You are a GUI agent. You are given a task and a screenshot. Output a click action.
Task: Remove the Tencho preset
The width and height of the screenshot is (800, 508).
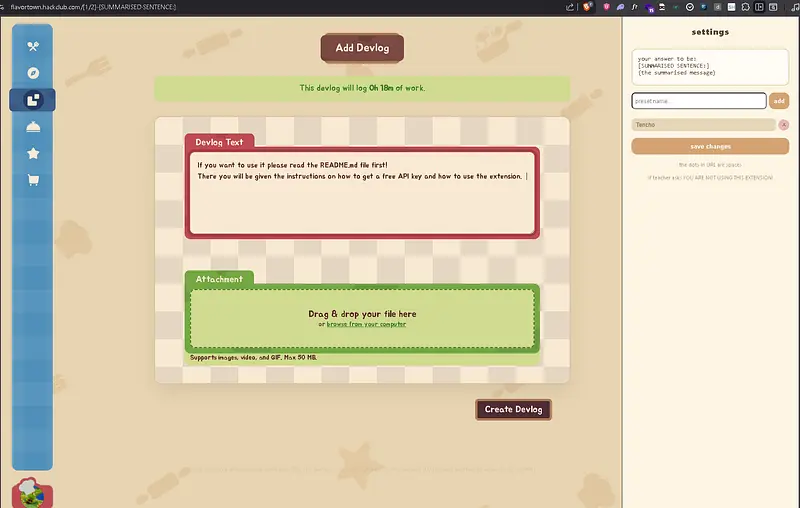pyautogui.click(x=783, y=125)
